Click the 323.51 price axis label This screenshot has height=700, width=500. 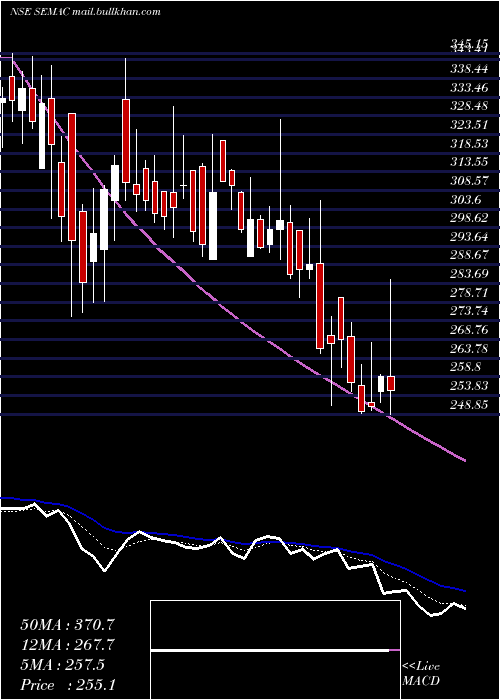469,125
